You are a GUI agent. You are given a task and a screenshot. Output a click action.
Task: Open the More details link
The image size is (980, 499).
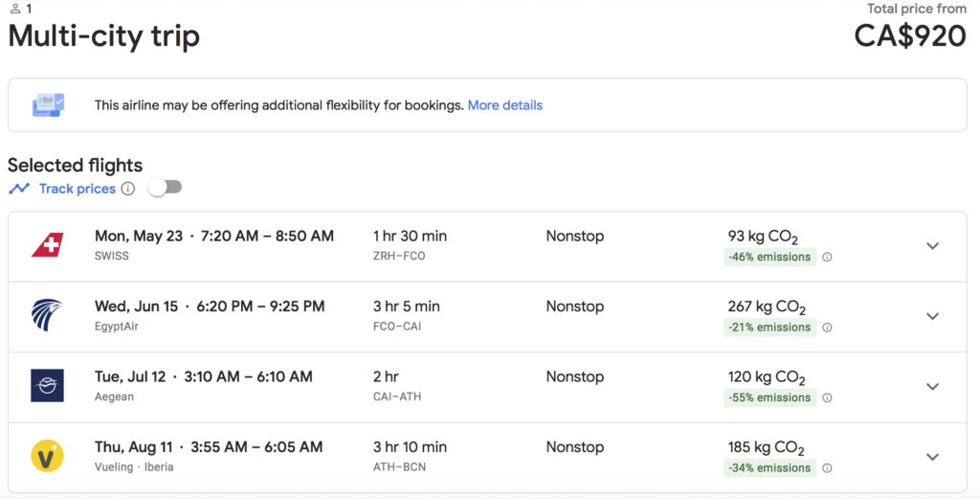point(504,105)
